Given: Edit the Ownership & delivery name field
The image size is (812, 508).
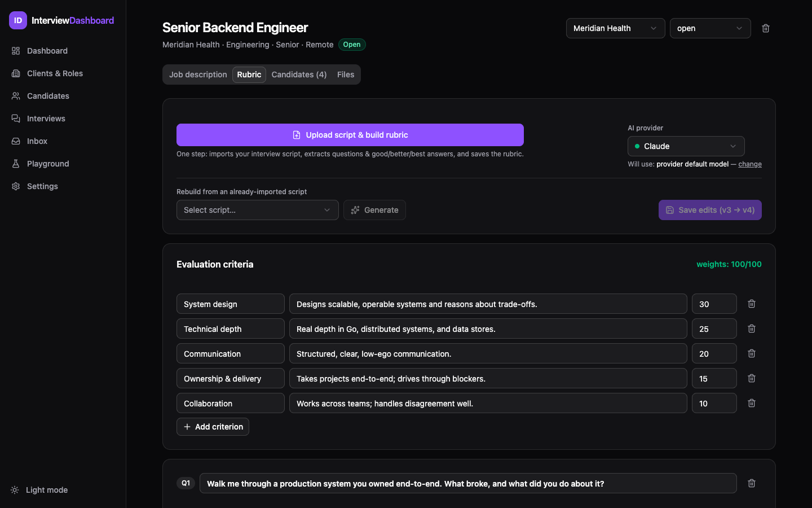Looking at the screenshot, I should (x=231, y=378).
